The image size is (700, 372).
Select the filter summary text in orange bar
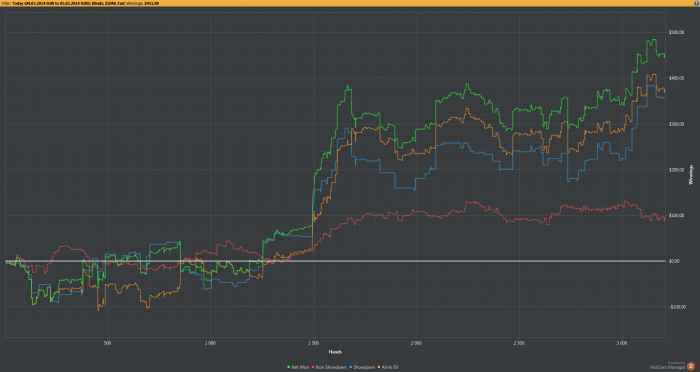[80, 3]
